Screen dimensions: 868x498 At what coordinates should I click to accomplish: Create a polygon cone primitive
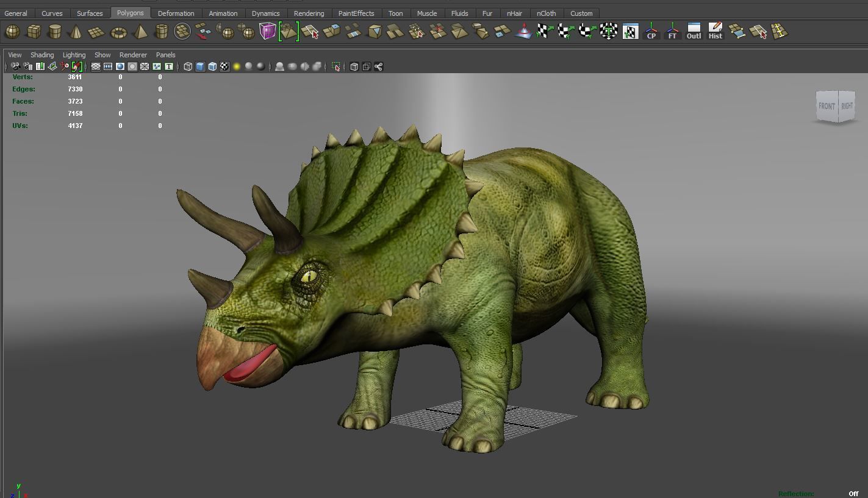[76, 31]
